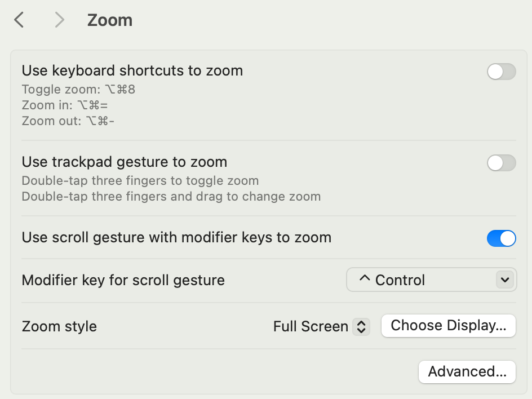
Task: Open the Control modifier key dropdown
Action: [431, 280]
